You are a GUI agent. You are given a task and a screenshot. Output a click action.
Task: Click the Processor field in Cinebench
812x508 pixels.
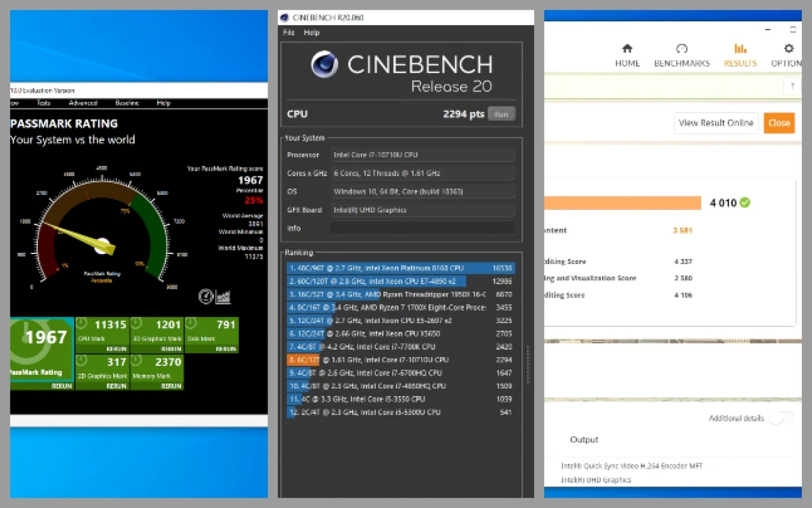tap(423, 155)
